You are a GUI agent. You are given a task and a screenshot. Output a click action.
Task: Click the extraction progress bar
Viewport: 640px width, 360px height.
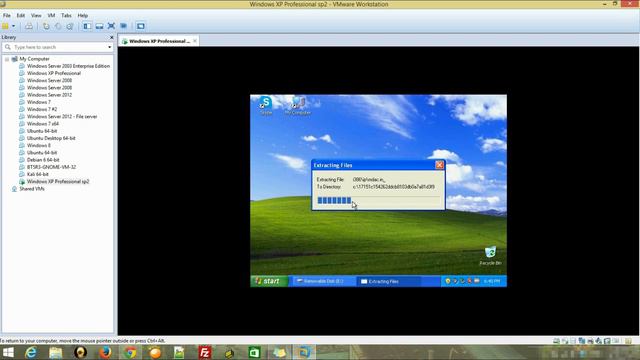pos(378,200)
